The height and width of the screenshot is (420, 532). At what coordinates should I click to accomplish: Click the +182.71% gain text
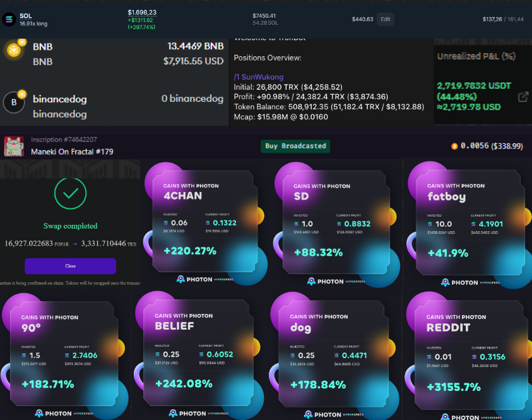point(48,384)
